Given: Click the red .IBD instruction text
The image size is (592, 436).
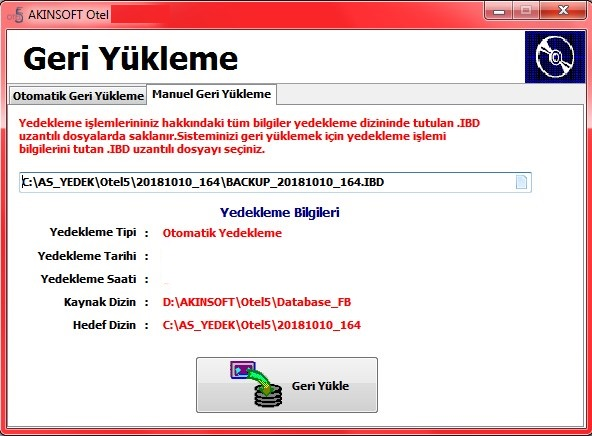Looking at the screenshot, I should pyautogui.click(x=249, y=136).
